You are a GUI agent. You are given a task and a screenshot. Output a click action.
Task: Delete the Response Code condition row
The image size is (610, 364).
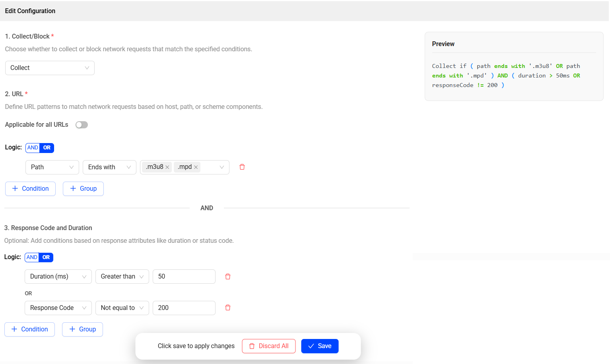click(x=228, y=308)
